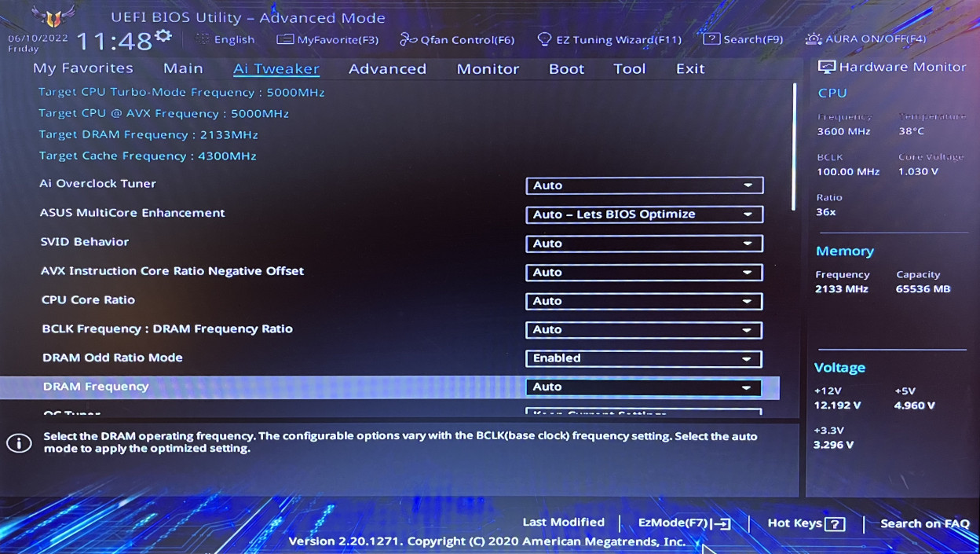Go to the Advanced tab

387,68
